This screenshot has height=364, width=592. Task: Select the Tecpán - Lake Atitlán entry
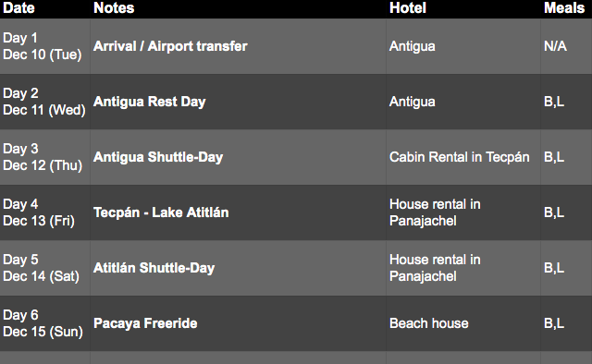coord(161,212)
